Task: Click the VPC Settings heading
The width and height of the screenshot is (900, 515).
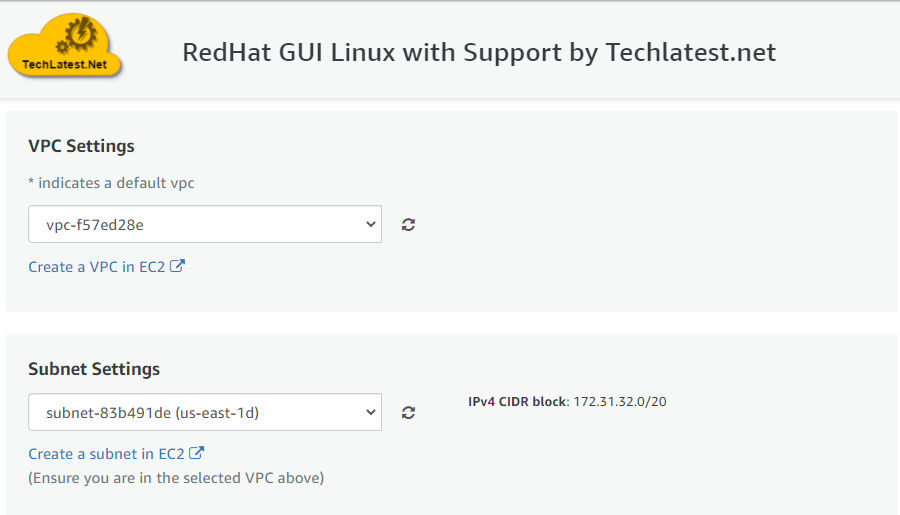Action: (81, 146)
